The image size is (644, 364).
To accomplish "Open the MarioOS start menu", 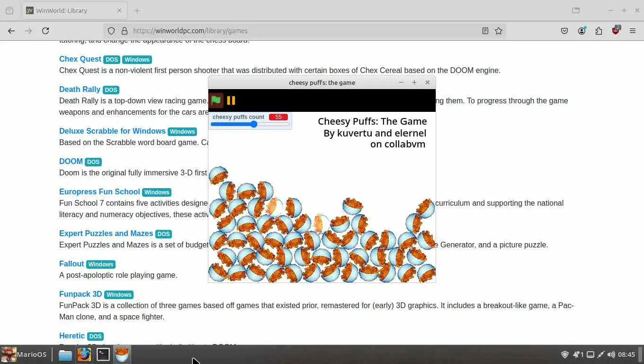I will (24, 355).
